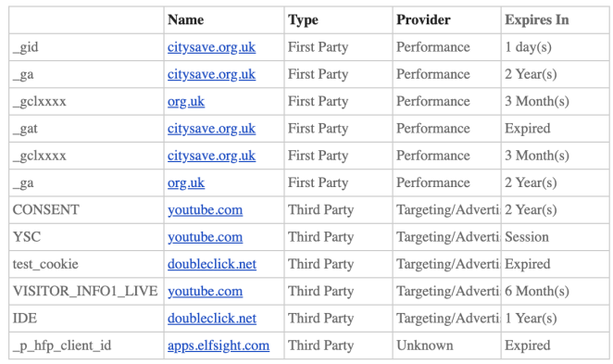613x364 pixels.
Task: Click org.uk link in first _gclxxxx row
Action: [186, 102]
